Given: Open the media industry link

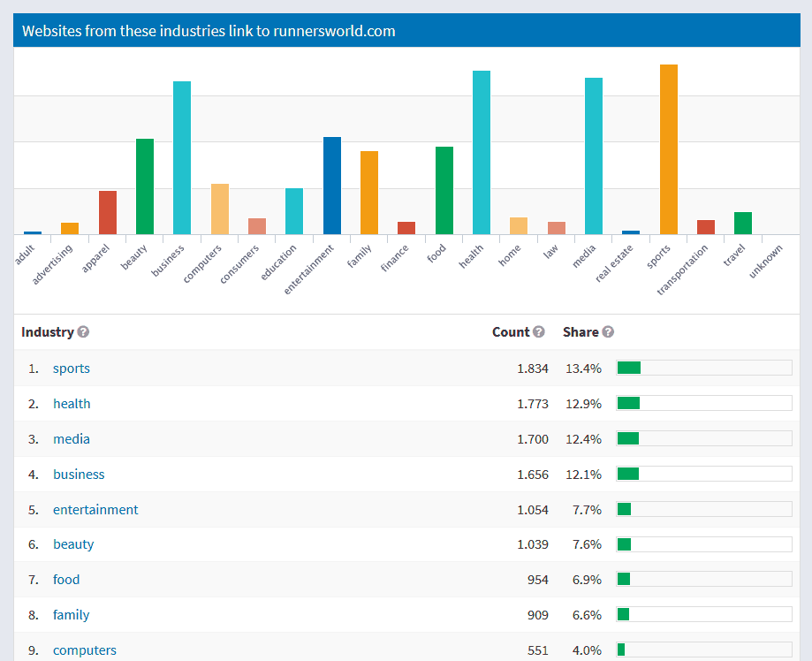Looking at the screenshot, I should click(x=71, y=438).
